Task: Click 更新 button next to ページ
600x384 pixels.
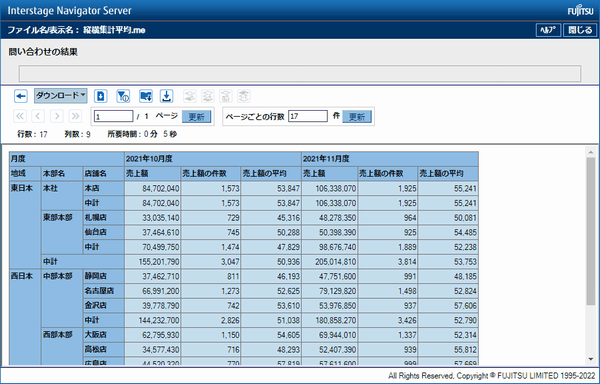Action: click(x=197, y=117)
